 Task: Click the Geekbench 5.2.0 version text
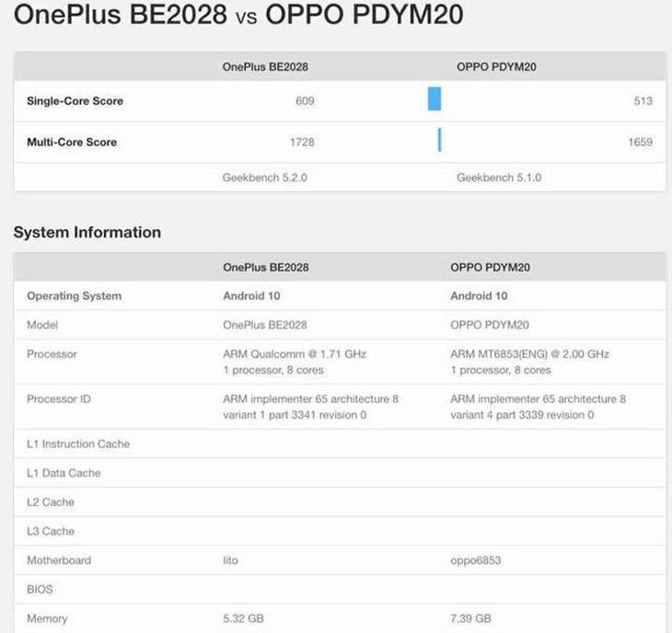point(264,178)
